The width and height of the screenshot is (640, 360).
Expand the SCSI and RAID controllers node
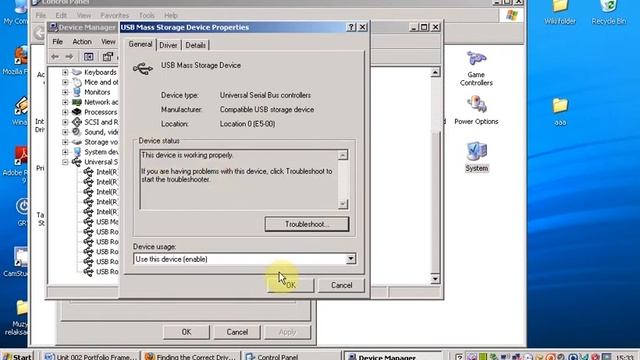[65, 122]
